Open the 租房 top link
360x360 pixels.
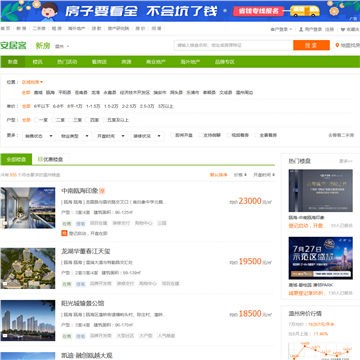pyautogui.click(x=57, y=29)
